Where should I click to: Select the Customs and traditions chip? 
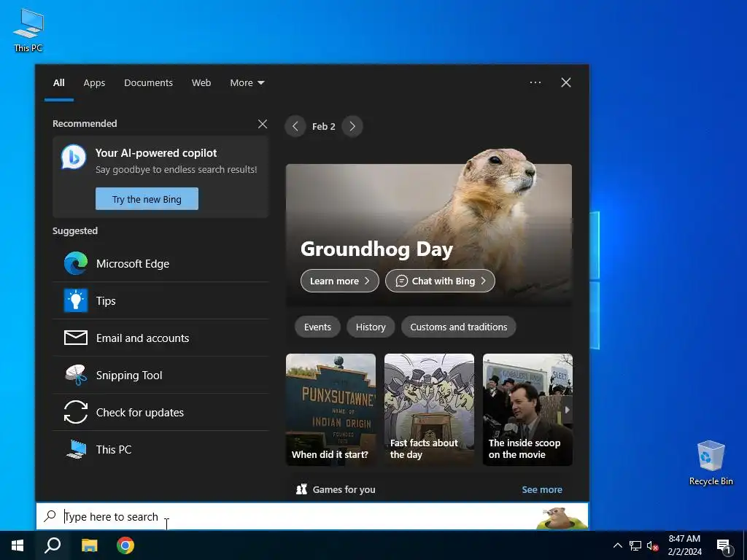(x=459, y=327)
